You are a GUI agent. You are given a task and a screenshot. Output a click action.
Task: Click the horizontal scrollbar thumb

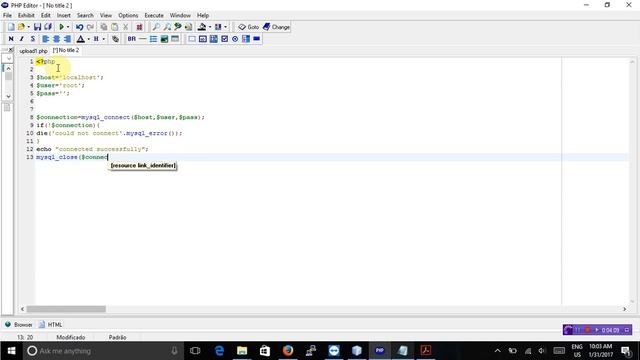pyautogui.click(x=66, y=309)
